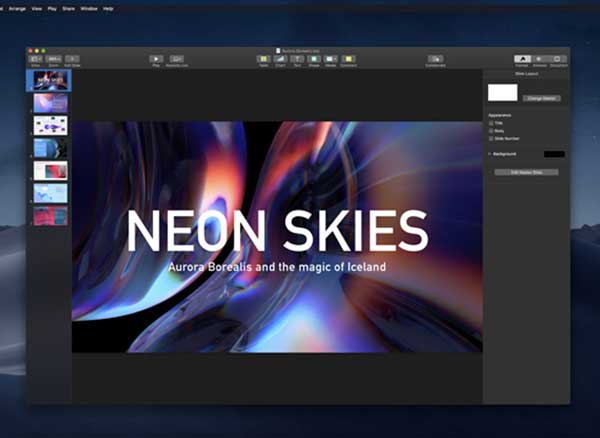Open the View menu in menu bar
Screen dimensions: 600x438
37,8
